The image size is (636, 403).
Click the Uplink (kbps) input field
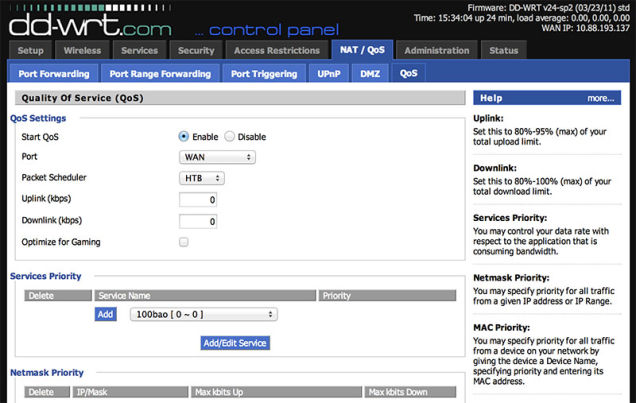click(198, 199)
